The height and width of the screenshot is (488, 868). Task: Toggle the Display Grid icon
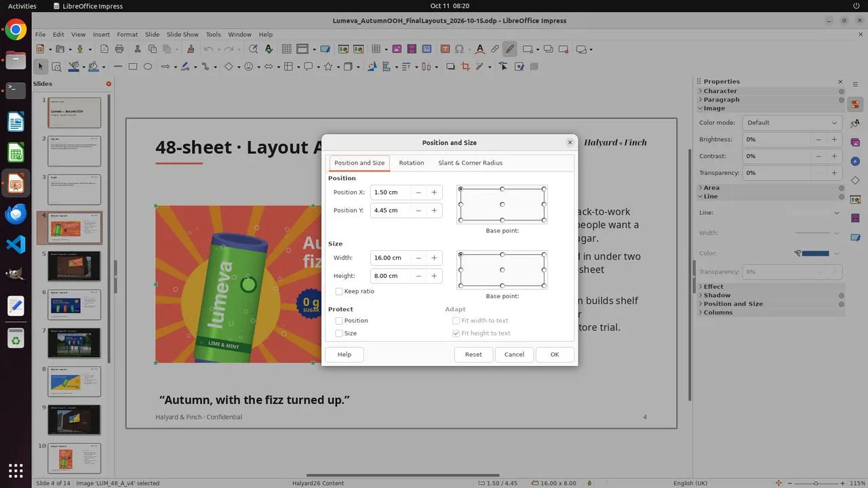[x=287, y=49]
